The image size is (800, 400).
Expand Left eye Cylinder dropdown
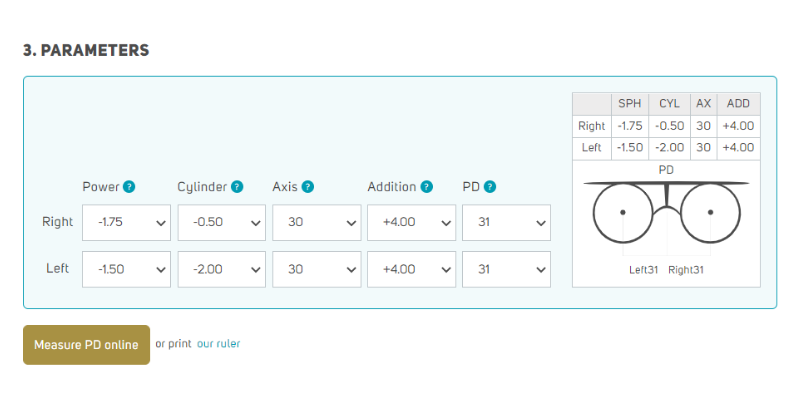[221, 269]
